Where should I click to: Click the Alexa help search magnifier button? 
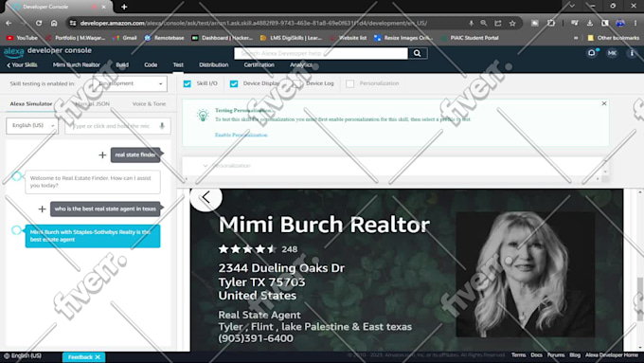pyautogui.click(x=418, y=53)
